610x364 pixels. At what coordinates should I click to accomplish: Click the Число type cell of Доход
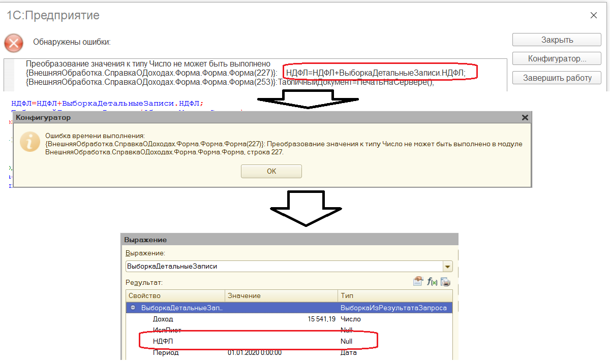point(350,319)
